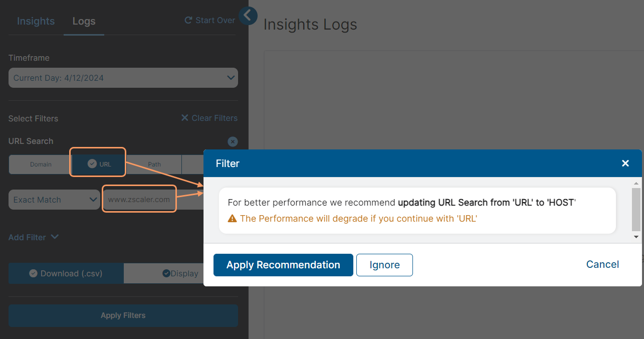Screen dimensions: 644x339
Task: Click the X icon beside Clear Filters
Action: click(x=184, y=118)
